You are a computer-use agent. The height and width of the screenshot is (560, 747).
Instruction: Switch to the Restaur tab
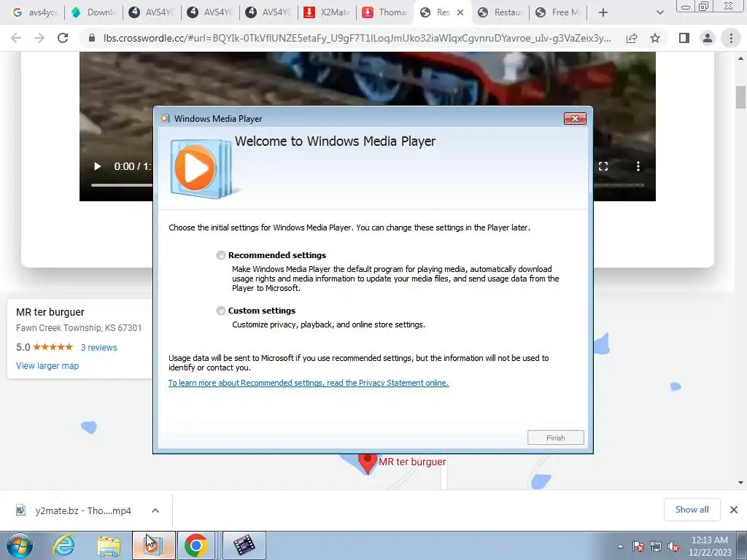point(502,12)
